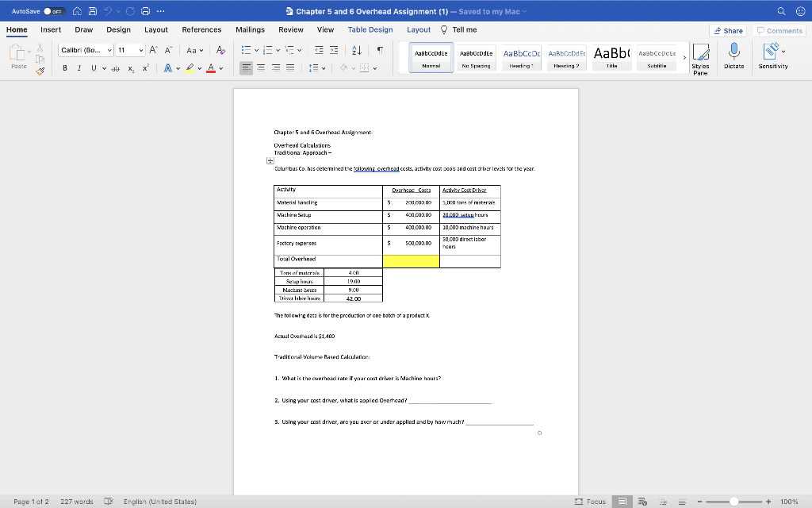
Task: Select center alignment
Action: 261,67
